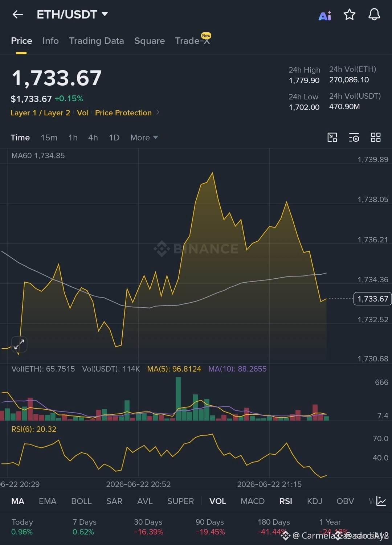This screenshot has width=392, height=545.
Task: Select the 1D interval
Action: 114,138
